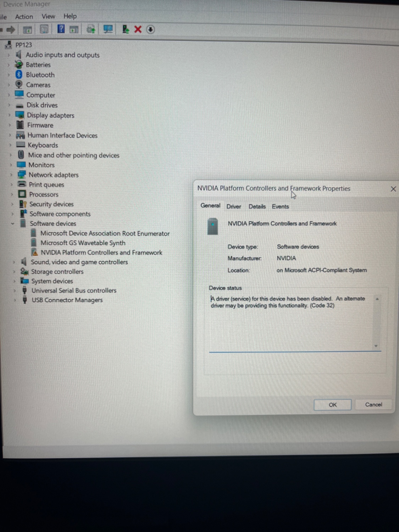Select USB Connector Managers icon
The height and width of the screenshot is (532, 399).
pyautogui.click(x=24, y=300)
